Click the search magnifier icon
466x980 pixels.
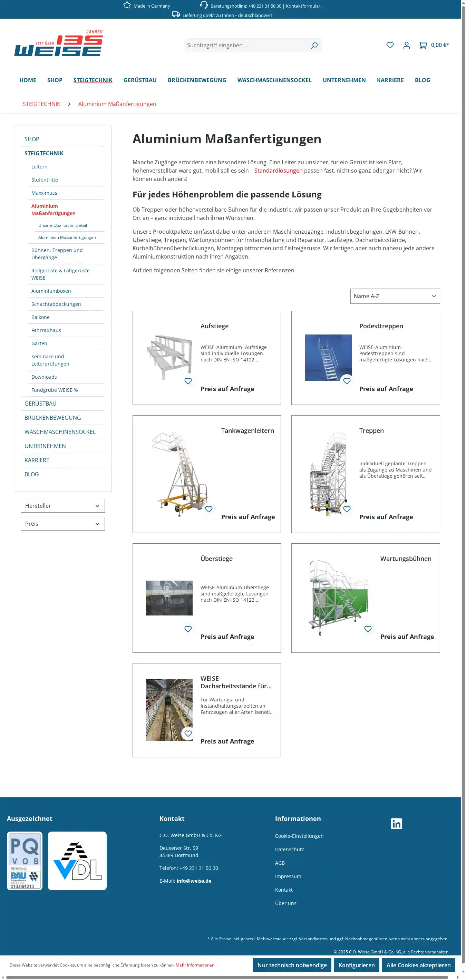[314, 45]
